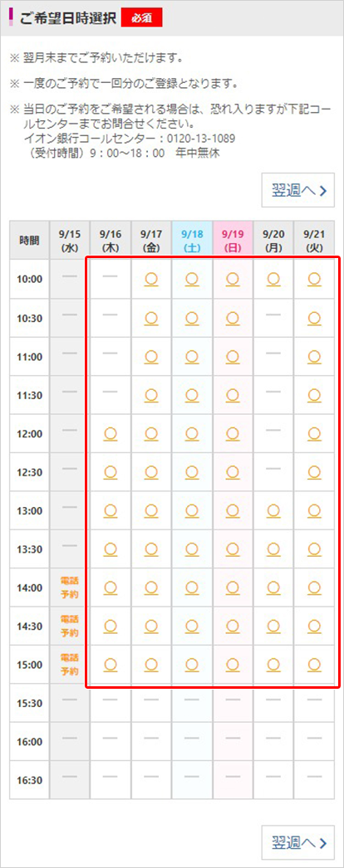Pick the 9/18 (土) 11:00 available circle
Image resolution: width=344 pixels, height=868 pixels.
192,357
